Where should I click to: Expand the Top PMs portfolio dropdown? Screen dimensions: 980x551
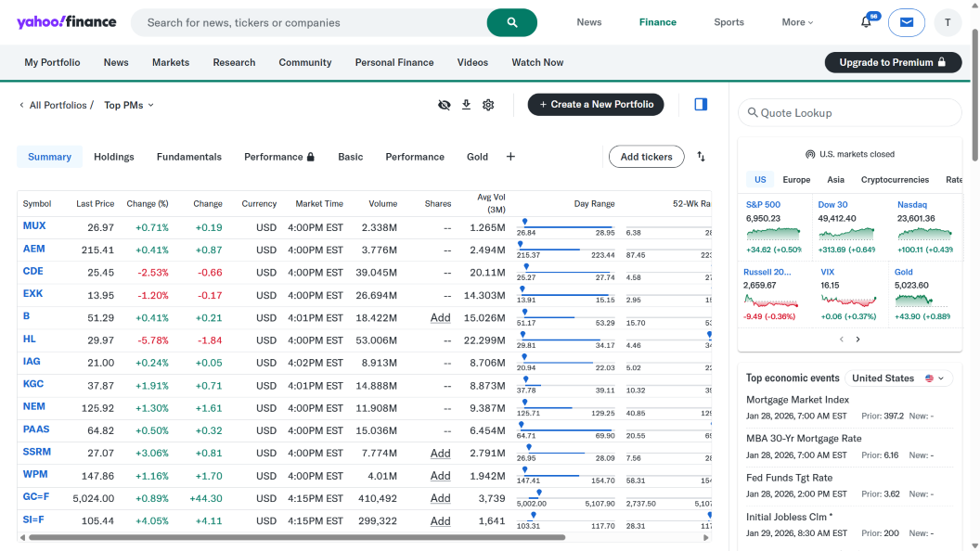point(129,106)
